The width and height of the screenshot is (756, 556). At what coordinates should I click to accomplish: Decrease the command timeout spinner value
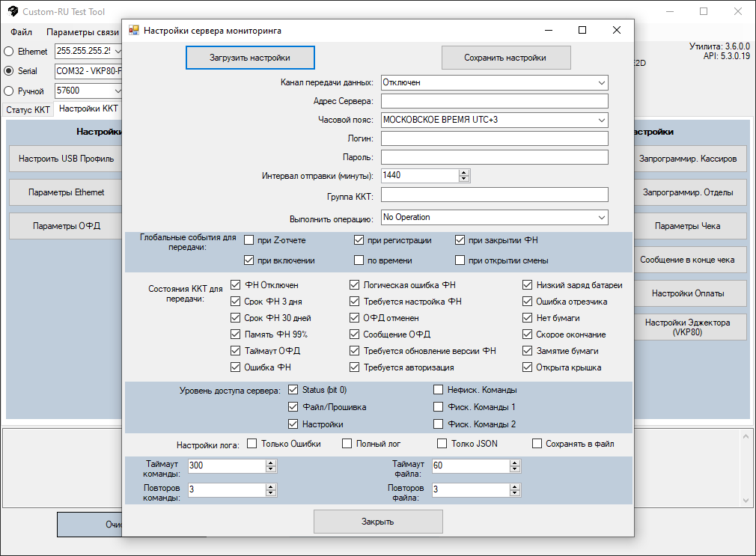pyautogui.click(x=270, y=468)
